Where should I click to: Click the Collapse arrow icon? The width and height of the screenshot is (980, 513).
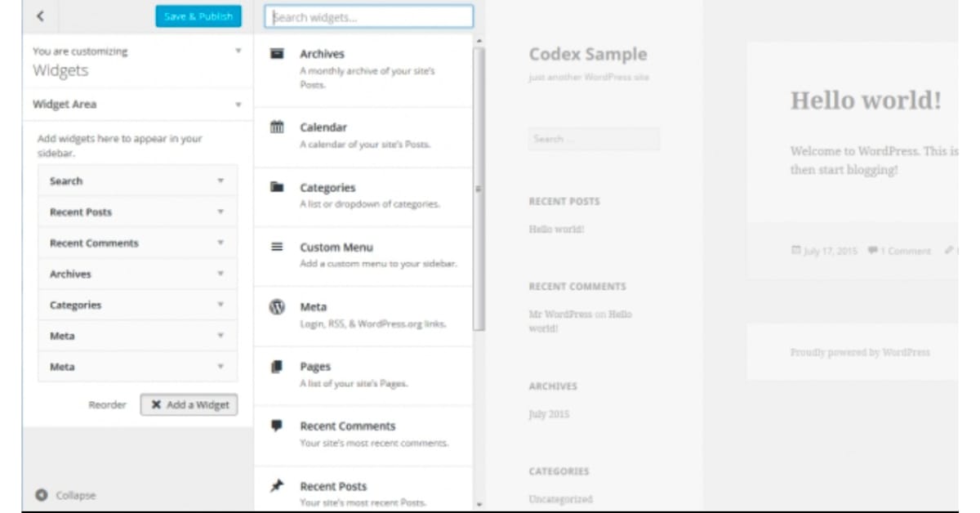42,495
